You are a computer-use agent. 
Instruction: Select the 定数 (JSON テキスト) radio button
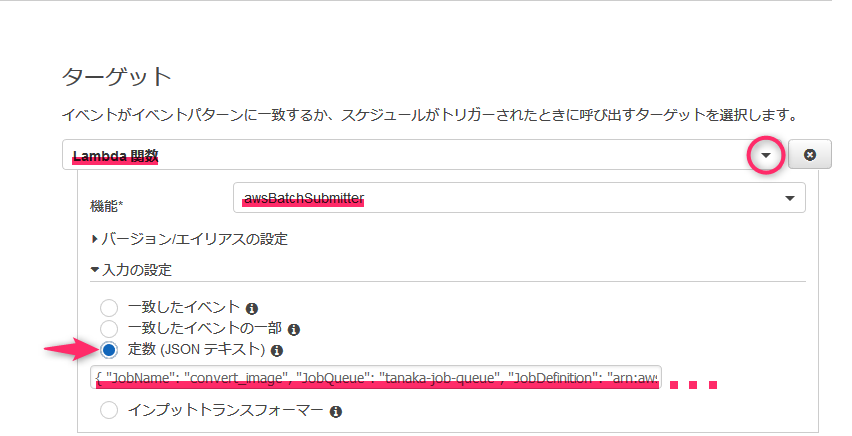click(x=109, y=350)
